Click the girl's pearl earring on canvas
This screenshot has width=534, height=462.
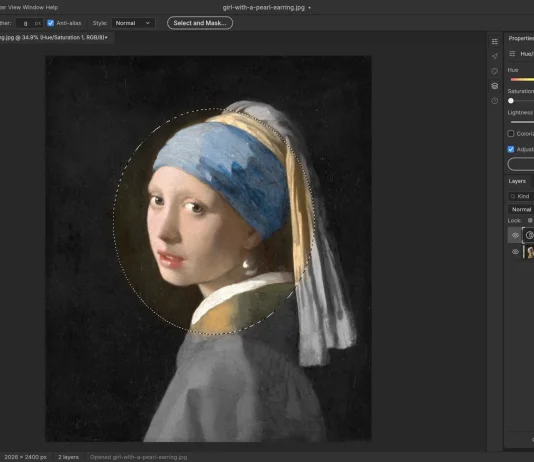(246, 264)
